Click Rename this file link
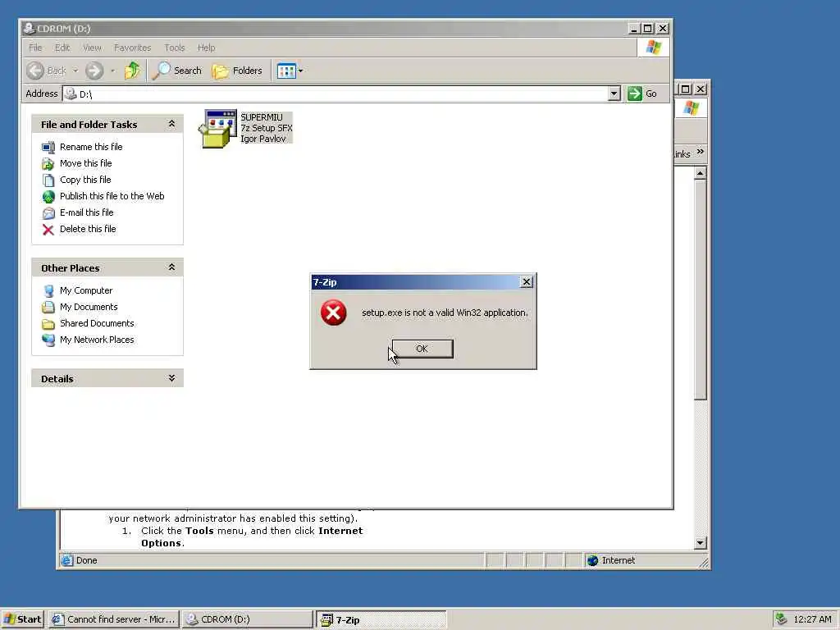 91,147
